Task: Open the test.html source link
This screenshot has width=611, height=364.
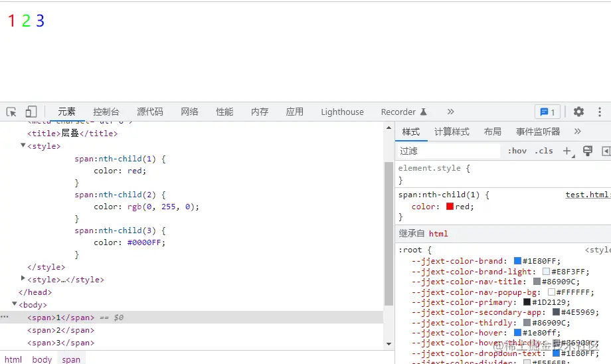Action: coord(588,195)
